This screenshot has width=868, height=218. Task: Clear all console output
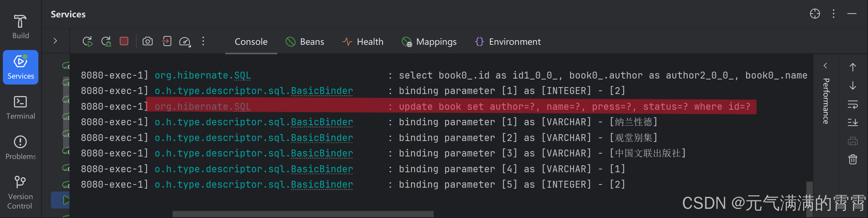853,159
